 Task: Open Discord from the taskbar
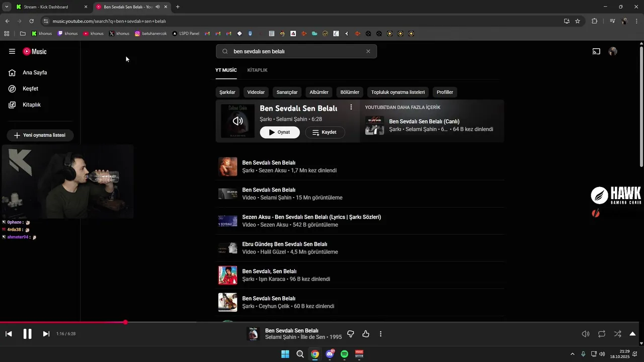330,354
